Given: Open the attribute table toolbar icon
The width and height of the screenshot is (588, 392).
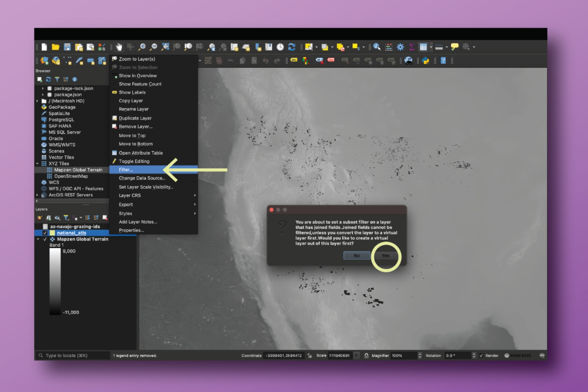Looking at the screenshot, I should (423, 47).
